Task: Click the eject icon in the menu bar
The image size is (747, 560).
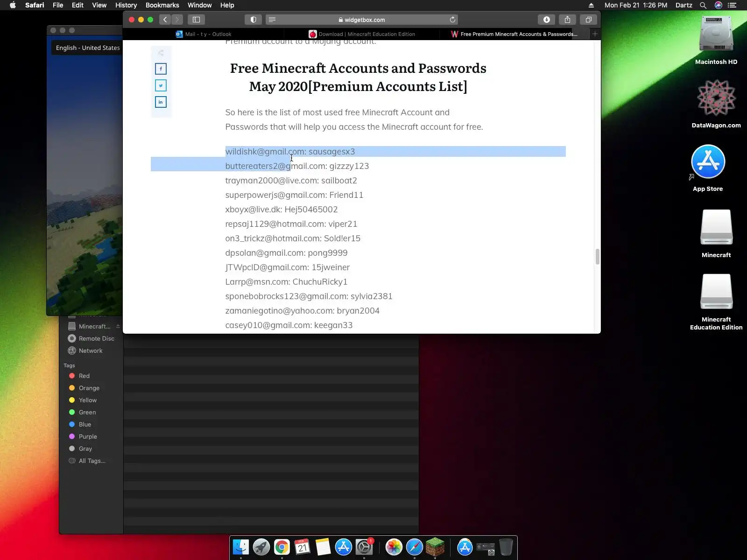Action: (591, 5)
